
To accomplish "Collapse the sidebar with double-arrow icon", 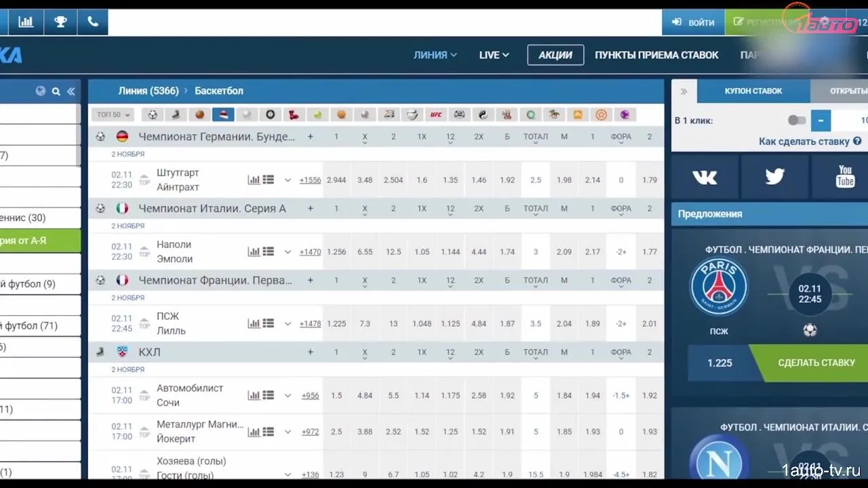I will pyautogui.click(x=71, y=91).
